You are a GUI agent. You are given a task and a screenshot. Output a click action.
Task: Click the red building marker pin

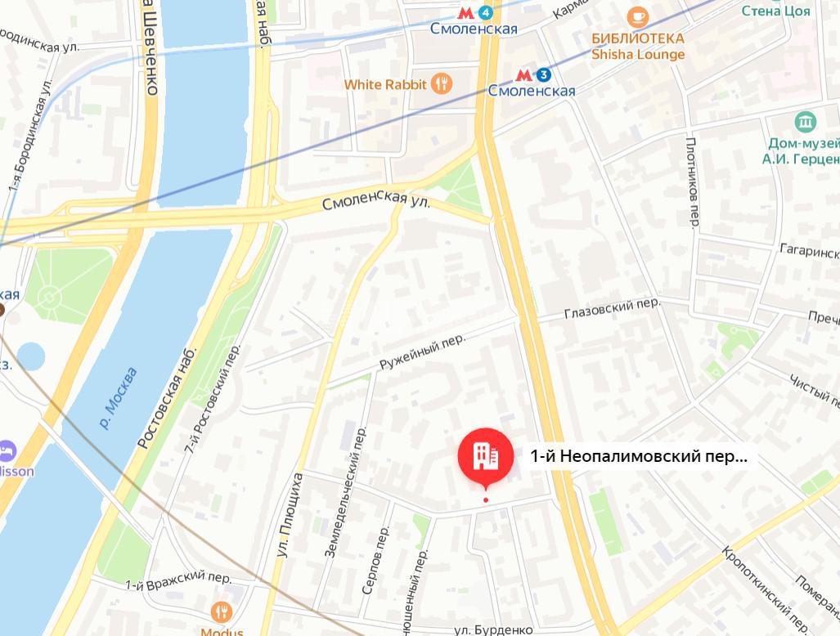click(x=485, y=457)
